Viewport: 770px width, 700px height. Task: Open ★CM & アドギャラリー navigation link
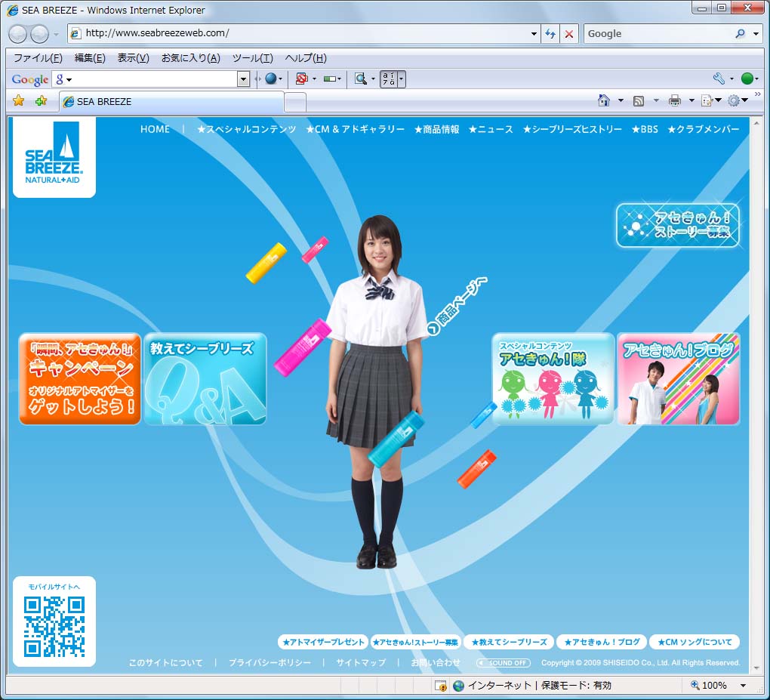click(x=355, y=129)
